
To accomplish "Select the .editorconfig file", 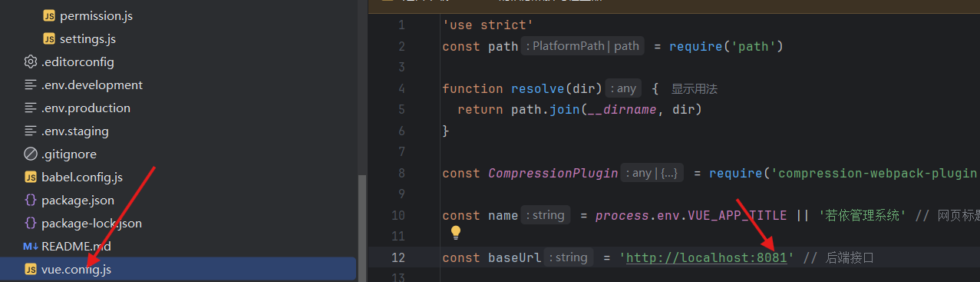I will coord(78,61).
